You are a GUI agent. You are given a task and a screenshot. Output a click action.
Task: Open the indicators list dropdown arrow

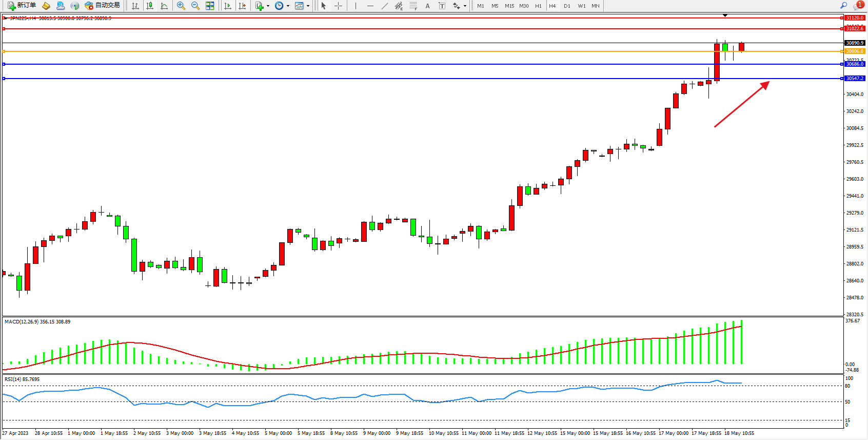point(268,6)
